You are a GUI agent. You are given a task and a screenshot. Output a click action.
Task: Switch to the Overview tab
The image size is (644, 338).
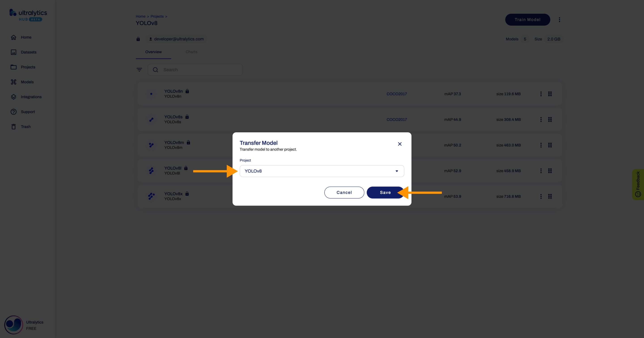(x=153, y=52)
